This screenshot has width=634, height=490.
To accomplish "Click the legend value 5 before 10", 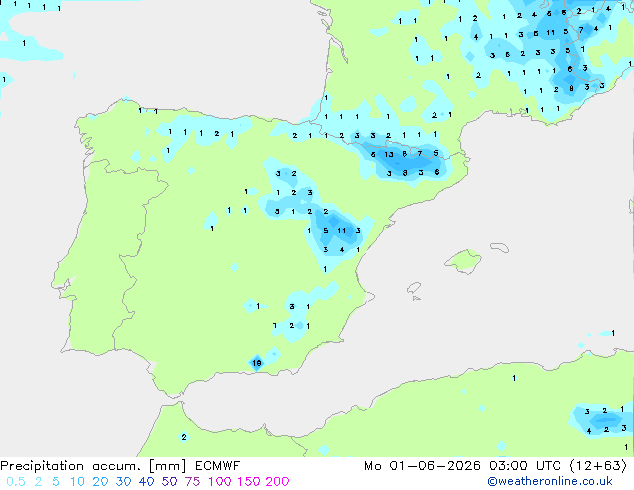I will click(56, 482).
